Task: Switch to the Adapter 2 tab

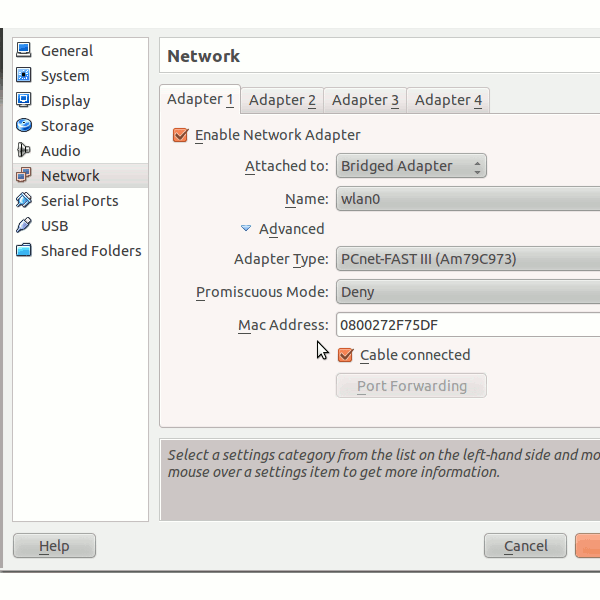Action: (x=282, y=100)
